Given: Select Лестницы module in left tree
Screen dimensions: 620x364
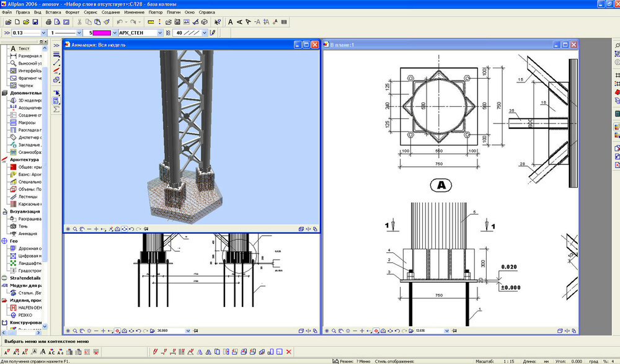Looking at the screenshot, I should click(x=29, y=196).
